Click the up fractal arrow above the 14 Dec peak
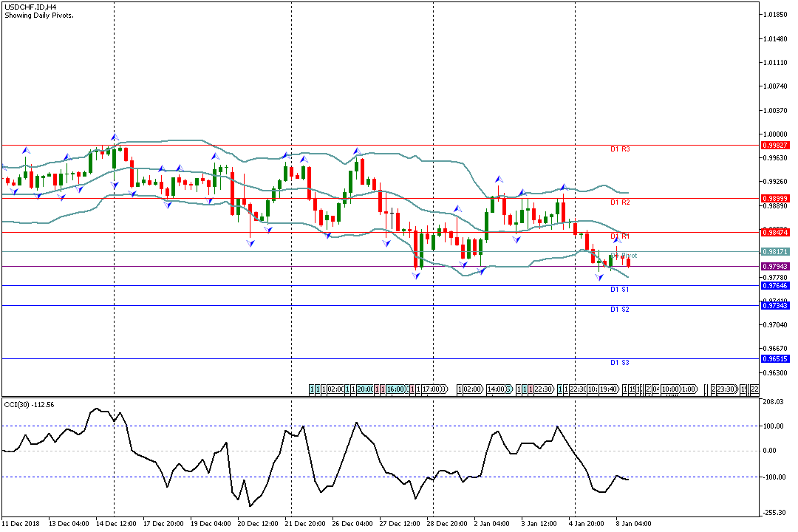Viewport: 798px width, 532px height. pyautogui.click(x=114, y=137)
